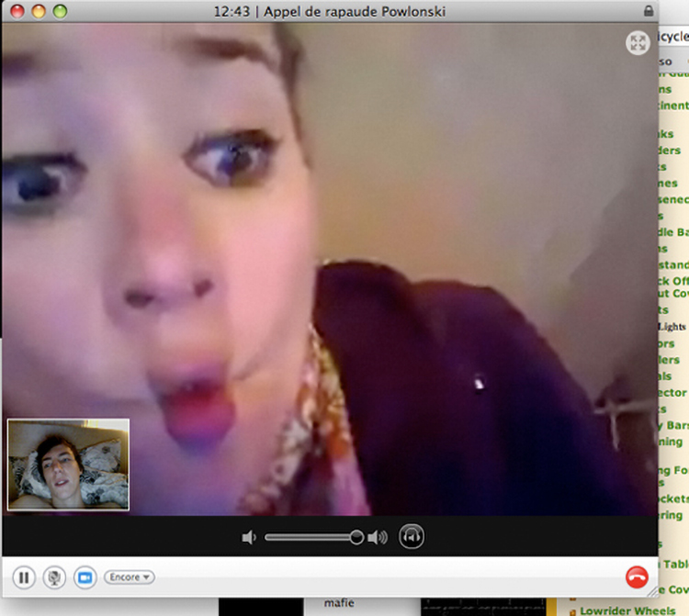
Task: Click the self-view video thumbnail
Action: click(x=69, y=465)
